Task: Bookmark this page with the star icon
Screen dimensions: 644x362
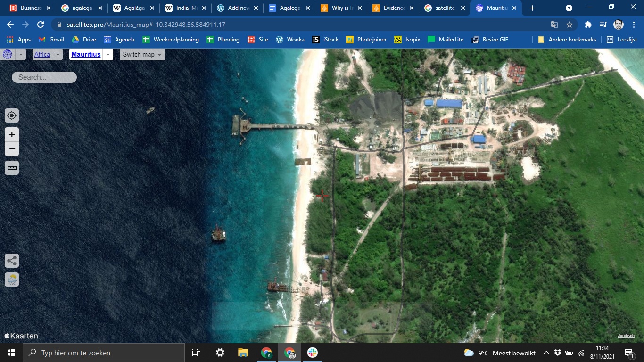Action: coord(570,25)
